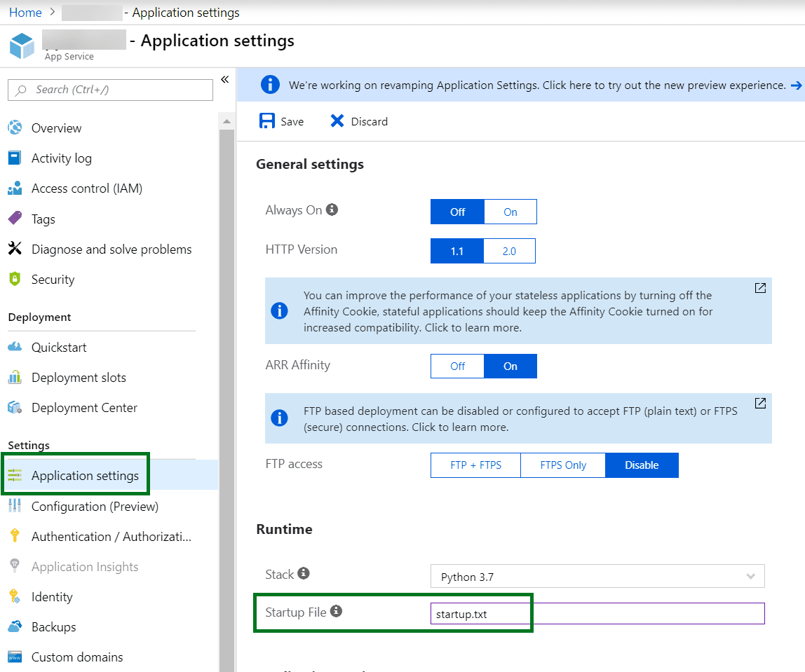Screen dimensions: 805x672
Task: Open Diagnose and solve problems
Action: tap(111, 249)
